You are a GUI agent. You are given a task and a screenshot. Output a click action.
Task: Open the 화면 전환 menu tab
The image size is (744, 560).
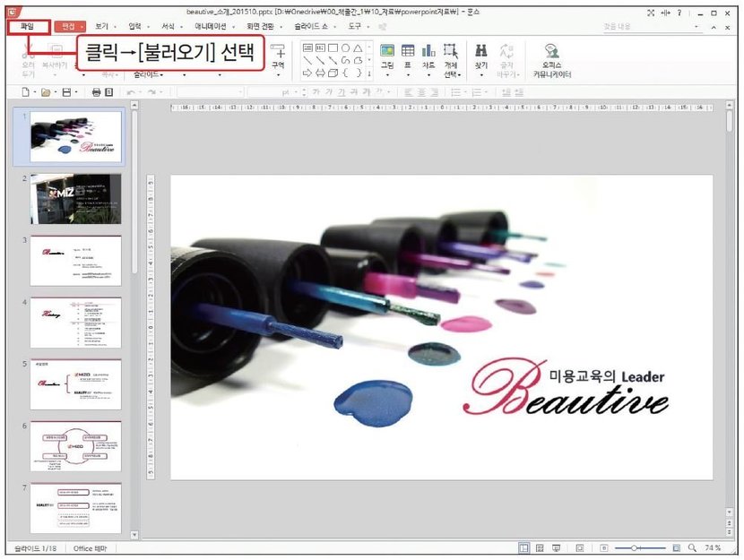pyautogui.click(x=261, y=27)
